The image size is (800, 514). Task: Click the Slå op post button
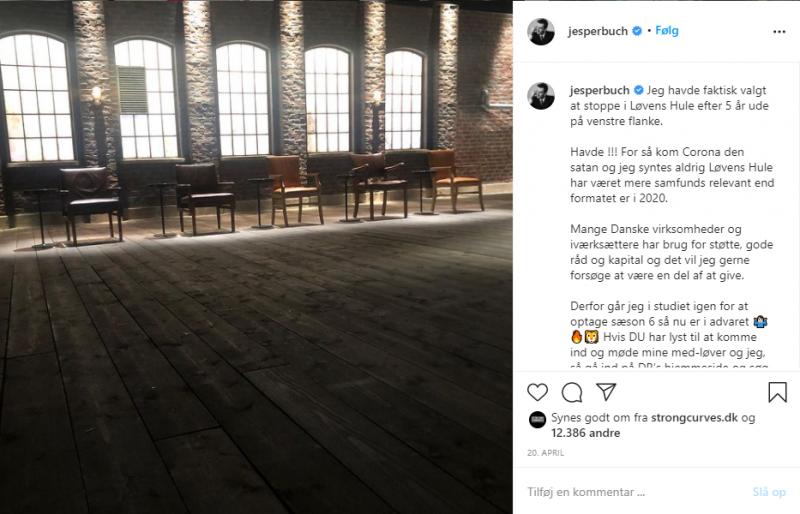(769, 492)
